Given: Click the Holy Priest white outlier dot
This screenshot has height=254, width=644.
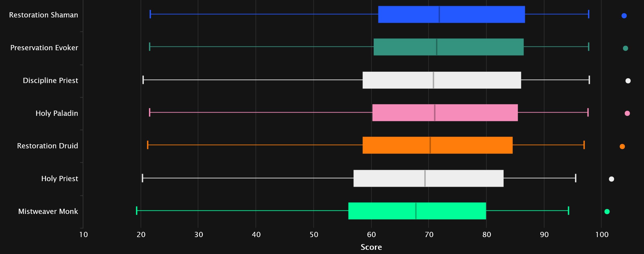Looking at the screenshot, I should [612, 179].
